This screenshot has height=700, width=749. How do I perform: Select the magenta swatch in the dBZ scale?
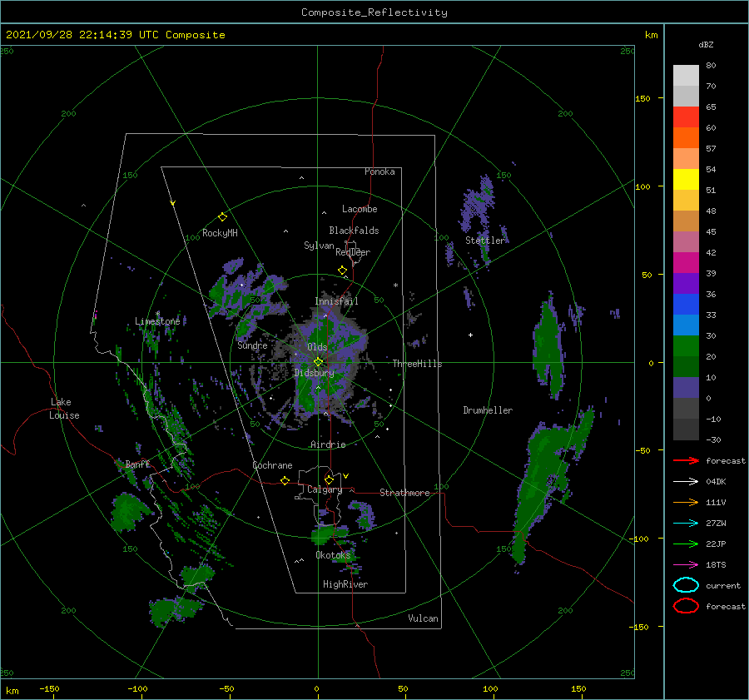[686, 262]
